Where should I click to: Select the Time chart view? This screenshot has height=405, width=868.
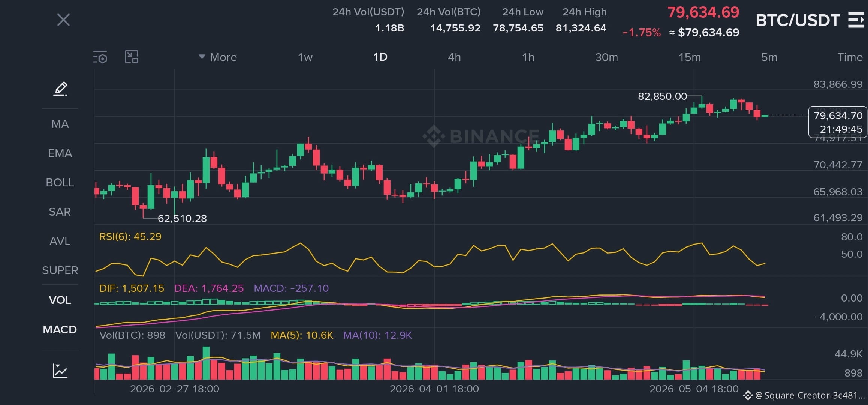click(850, 57)
